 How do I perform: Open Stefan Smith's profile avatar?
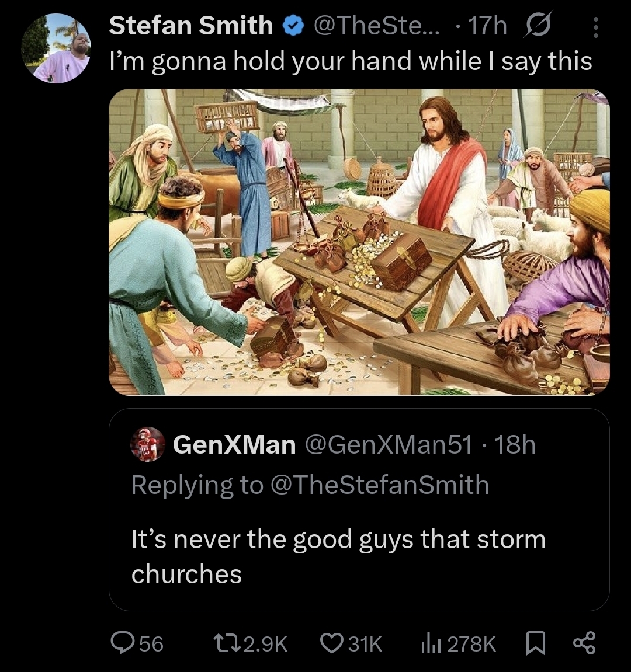pos(56,48)
